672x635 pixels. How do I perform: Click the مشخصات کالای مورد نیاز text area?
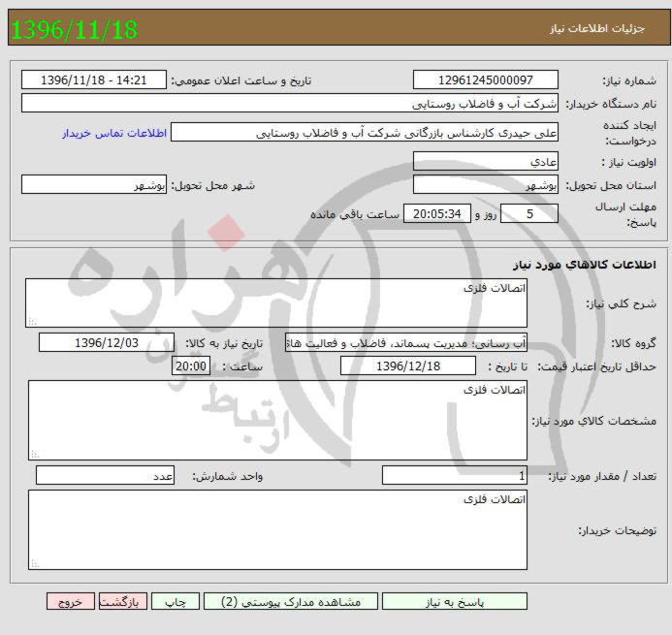(x=277, y=421)
